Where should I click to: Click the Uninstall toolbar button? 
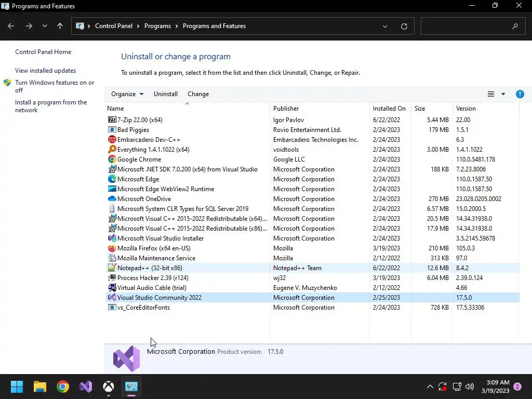point(166,94)
